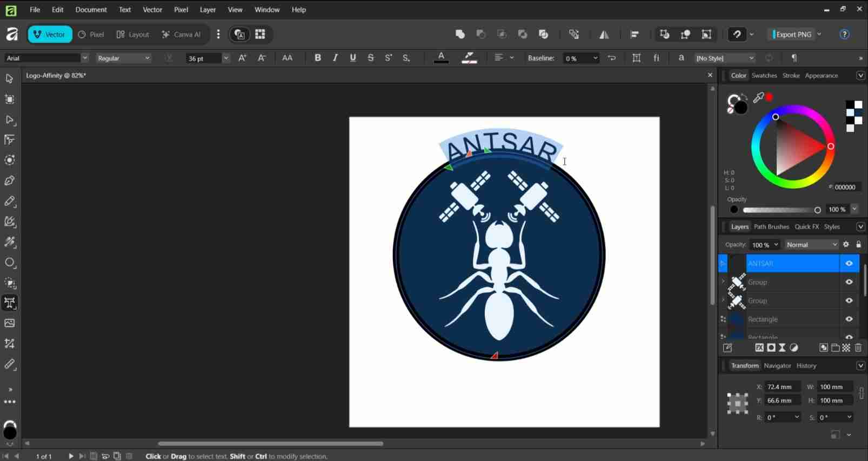Click the X position input field
Viewport: 868px width, 461px height.
coord(783,387)
